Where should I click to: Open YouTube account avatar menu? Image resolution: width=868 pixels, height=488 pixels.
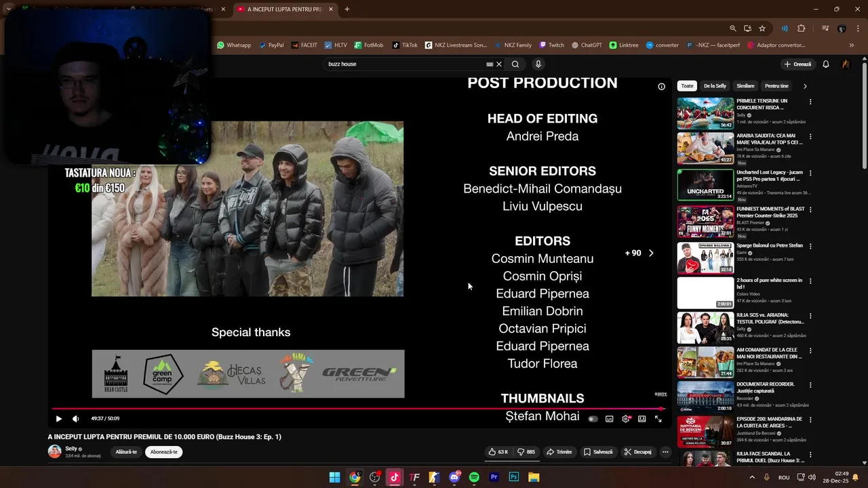click(846, 64)
